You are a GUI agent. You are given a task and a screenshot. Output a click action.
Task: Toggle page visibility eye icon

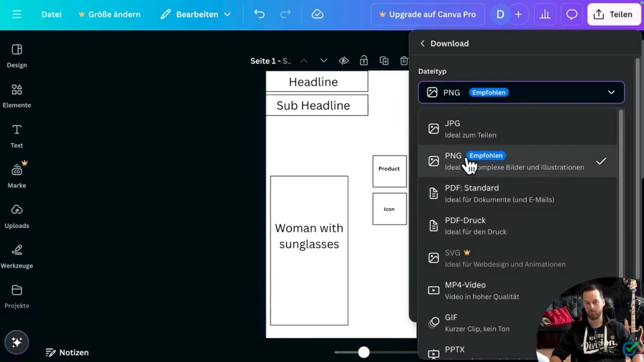pos(344,61)
